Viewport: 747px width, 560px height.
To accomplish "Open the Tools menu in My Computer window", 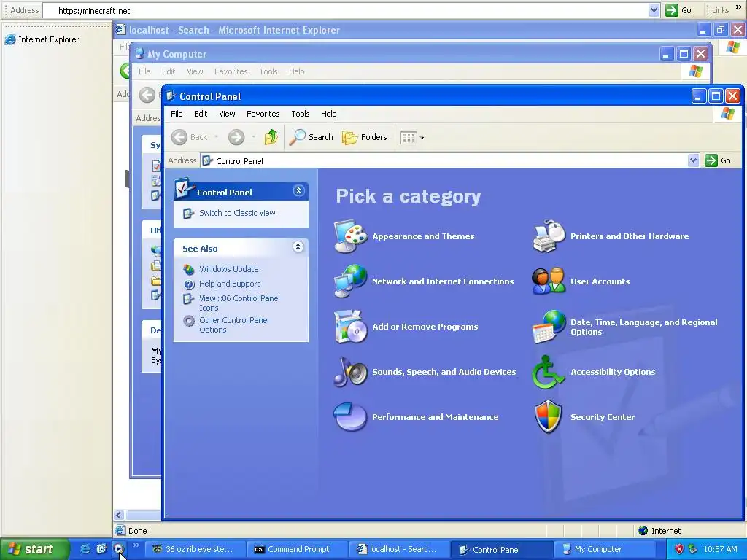I will pyautogui.click(x=268, y=71).
